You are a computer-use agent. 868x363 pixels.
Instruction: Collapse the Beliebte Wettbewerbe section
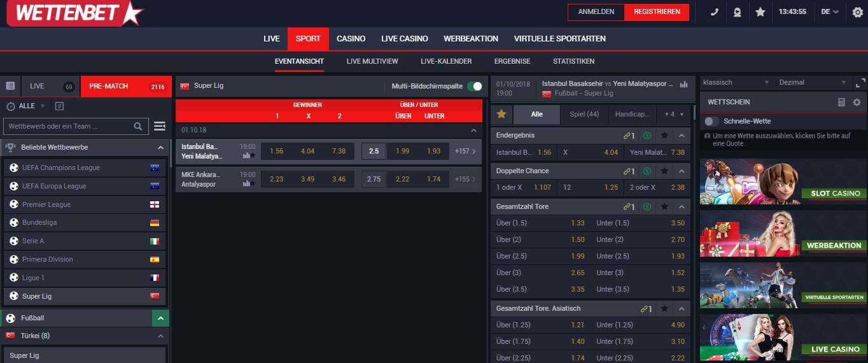click(160, 147)
